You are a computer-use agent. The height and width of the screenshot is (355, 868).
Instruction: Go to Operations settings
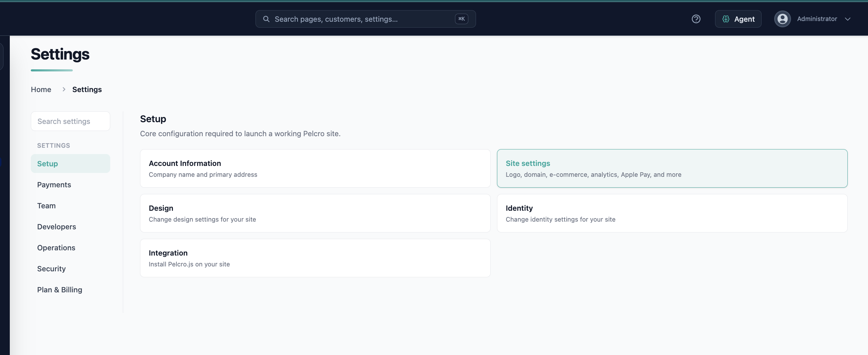point(70,248)
